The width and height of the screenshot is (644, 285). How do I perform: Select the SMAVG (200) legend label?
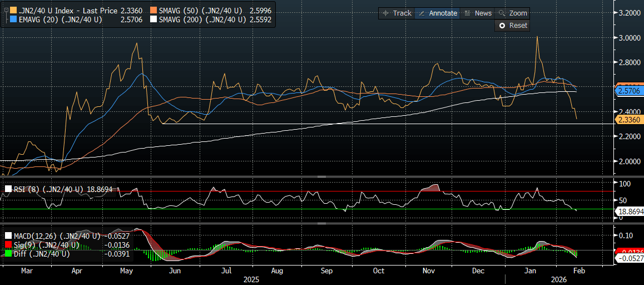[201, 19]
